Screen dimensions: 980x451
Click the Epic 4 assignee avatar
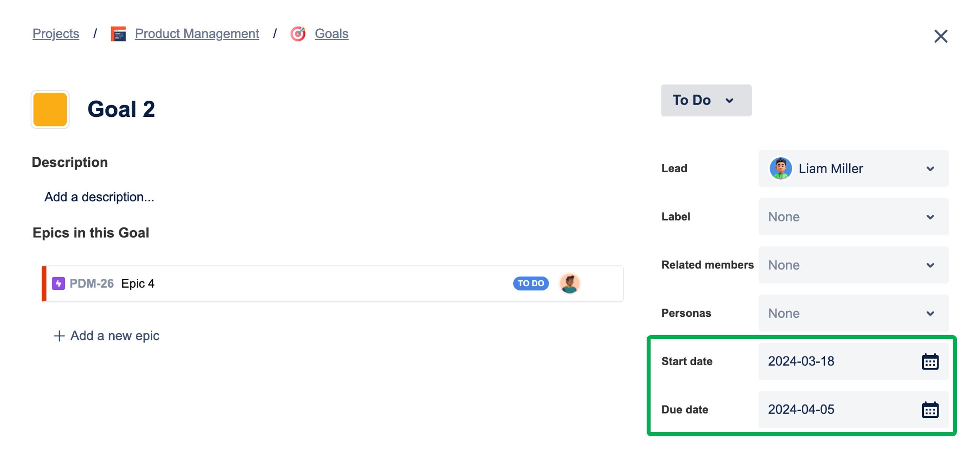tap(570, 284)
